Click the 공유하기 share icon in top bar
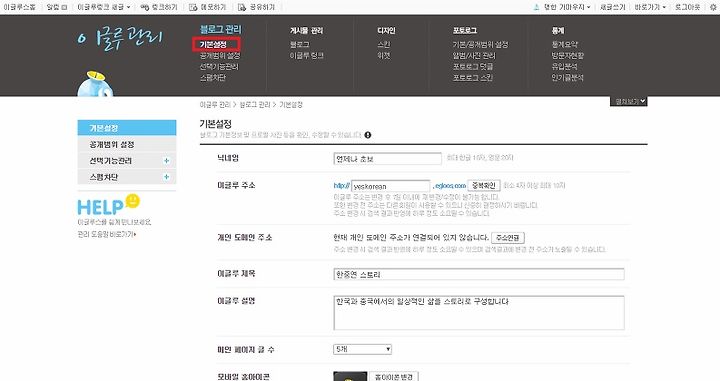Image resolution: width=720 pixels, height=381 pixels. (242, 7)
